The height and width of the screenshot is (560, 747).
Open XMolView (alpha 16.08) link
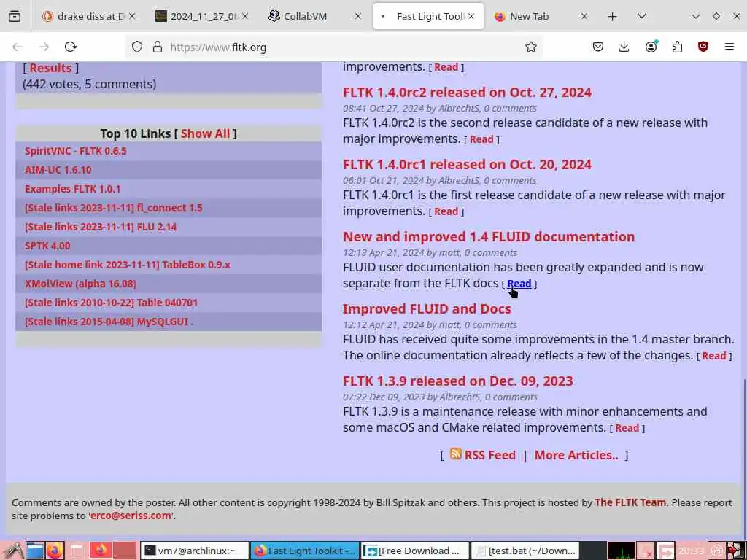coord(80,284)
